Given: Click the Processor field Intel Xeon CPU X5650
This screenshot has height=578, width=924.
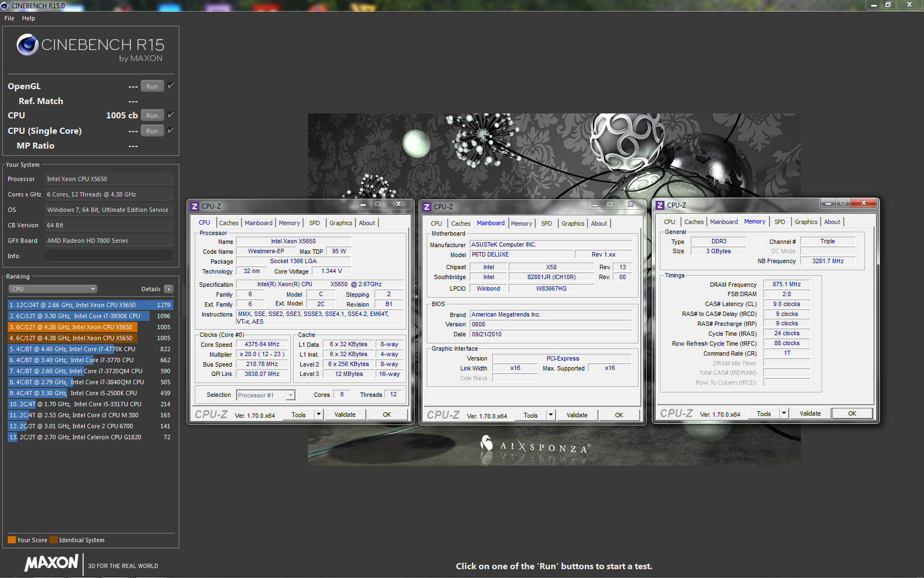Looking at the screenshot, I should 109,179.
